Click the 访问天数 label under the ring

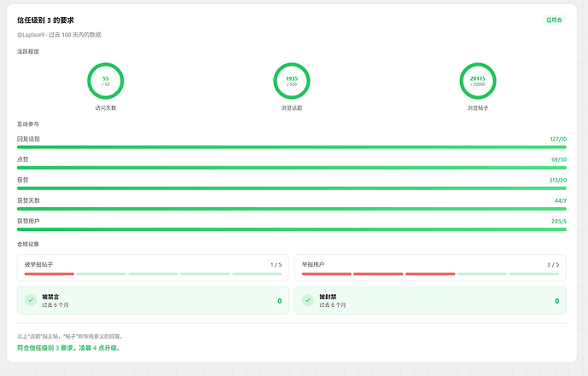click(x=105, y=108)
